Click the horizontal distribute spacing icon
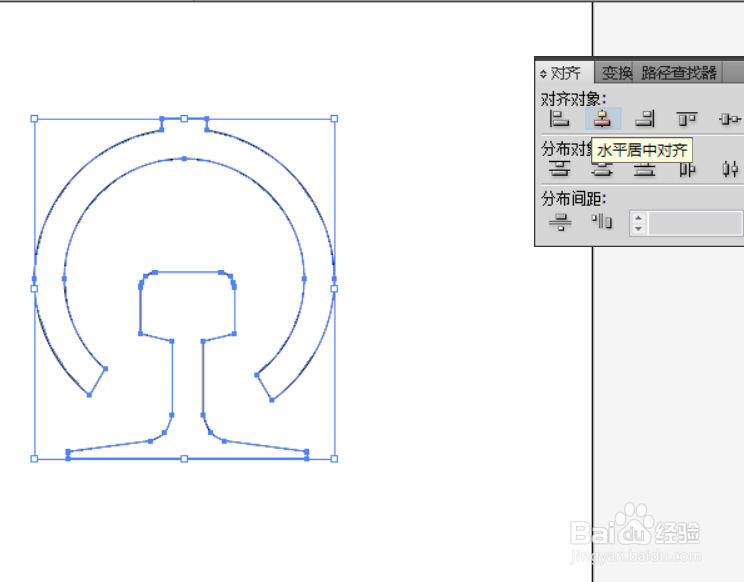Screen dimensions: 744x582 click(x=602, y=221)
